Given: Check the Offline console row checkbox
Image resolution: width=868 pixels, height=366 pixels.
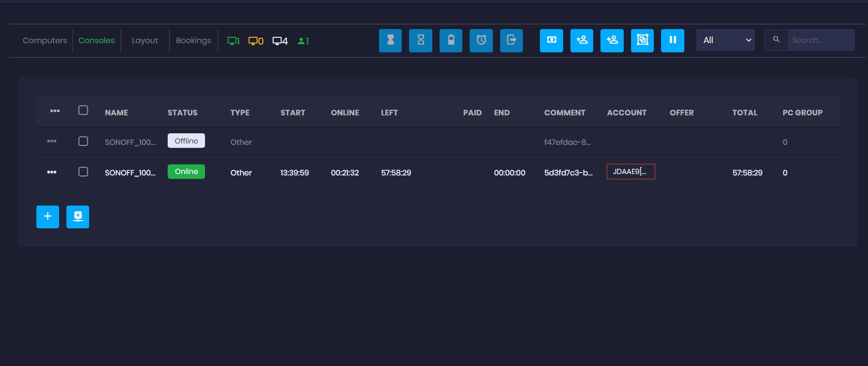Looking at the screenshot, I should [83, 141].
